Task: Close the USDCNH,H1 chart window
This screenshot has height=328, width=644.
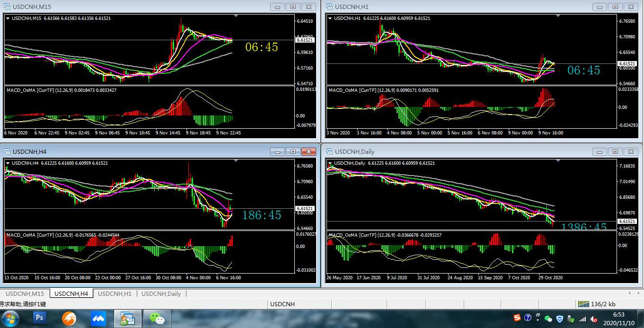Action: pos(631,7)
